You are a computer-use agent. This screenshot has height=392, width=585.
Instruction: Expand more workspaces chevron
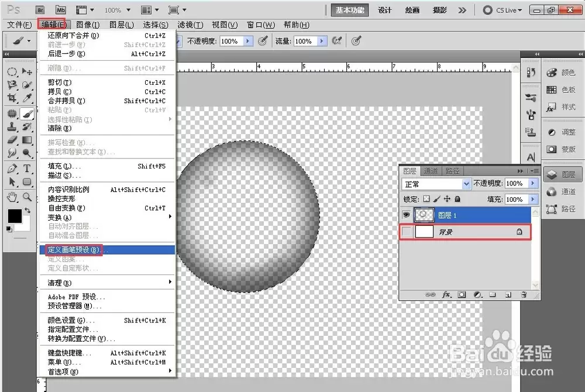tap(462, 10)
